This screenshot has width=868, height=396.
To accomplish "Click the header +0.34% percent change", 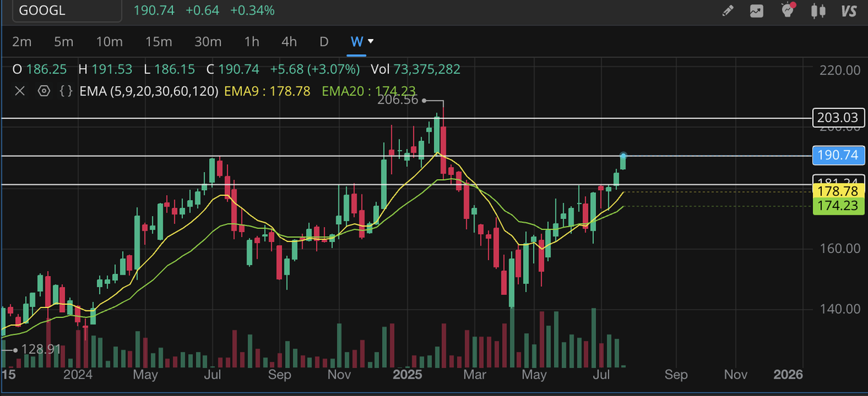I will pos(252,11).
